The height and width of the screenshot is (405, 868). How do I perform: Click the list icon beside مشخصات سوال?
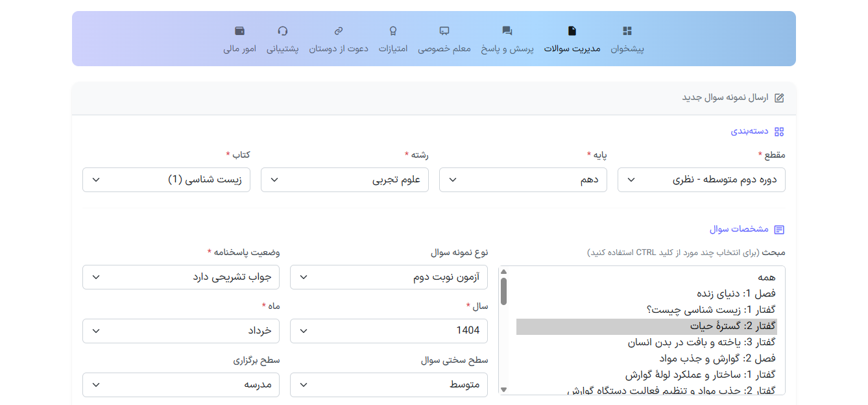779,230
